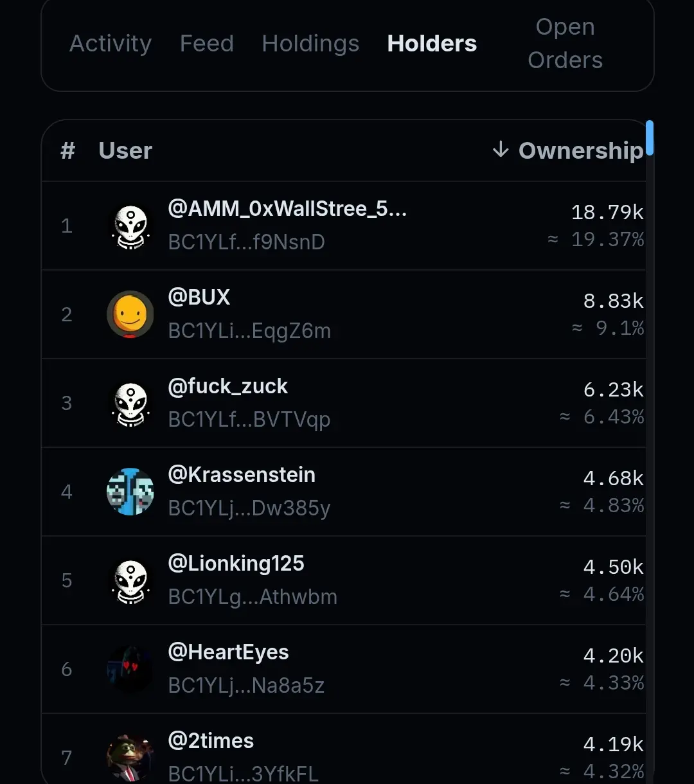Select the Holders tab

click(x=431, y=44)
